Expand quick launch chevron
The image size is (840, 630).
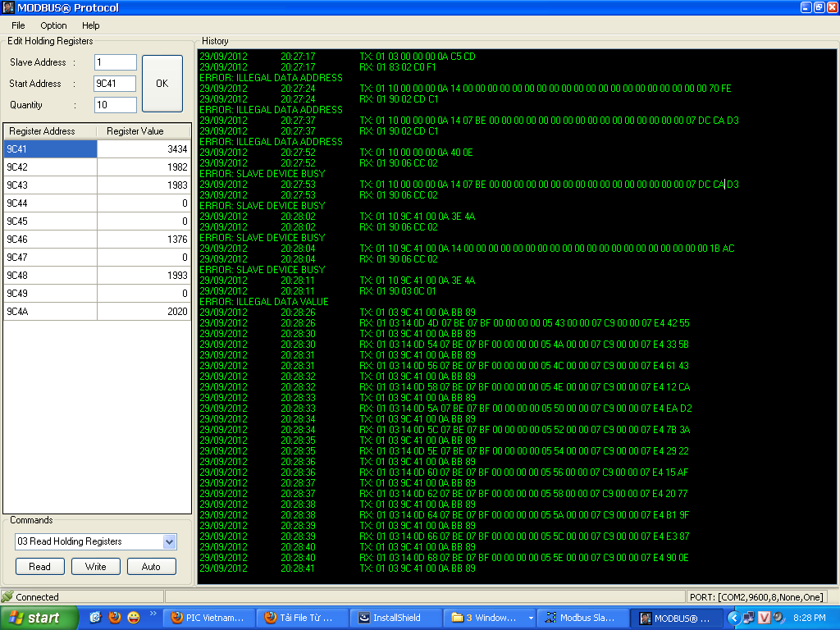153,614
